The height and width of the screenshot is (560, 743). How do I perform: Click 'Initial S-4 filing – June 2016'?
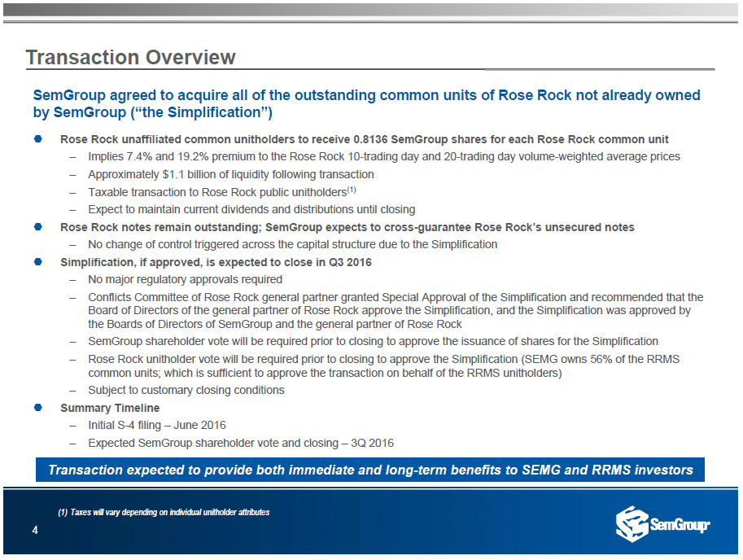157,426
